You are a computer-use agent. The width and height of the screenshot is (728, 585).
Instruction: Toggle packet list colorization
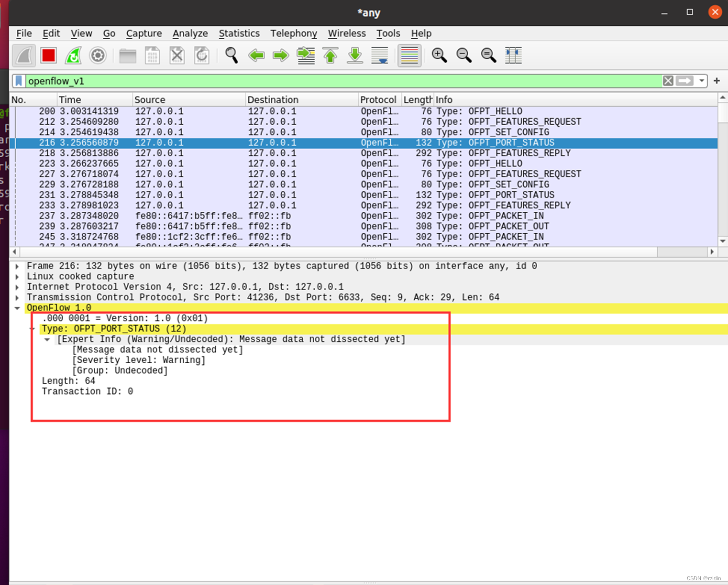click(x=409, y=55)
